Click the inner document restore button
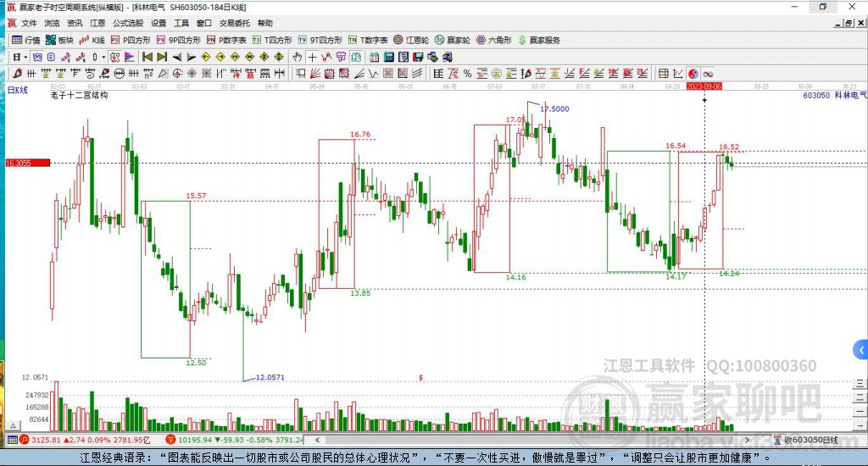Image resolution: width=868 pixels, height=466 pixels. pos(849,23)
